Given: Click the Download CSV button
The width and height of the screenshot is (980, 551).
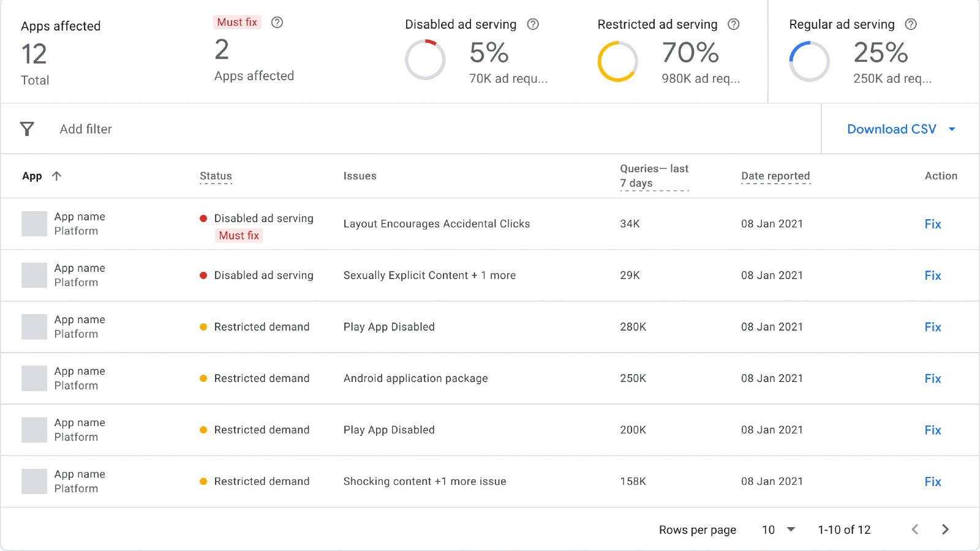Looking at the screenshot, I should [891, 129].
